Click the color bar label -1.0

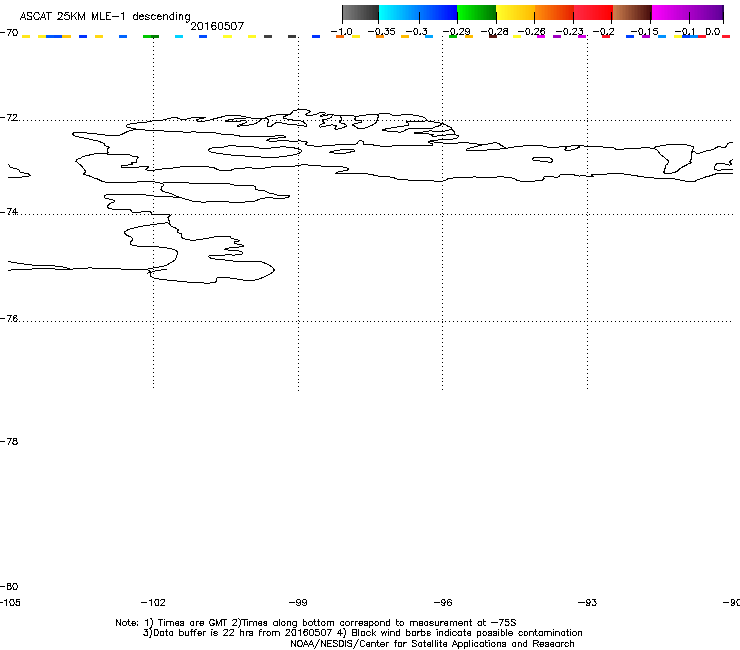[342, 32]
